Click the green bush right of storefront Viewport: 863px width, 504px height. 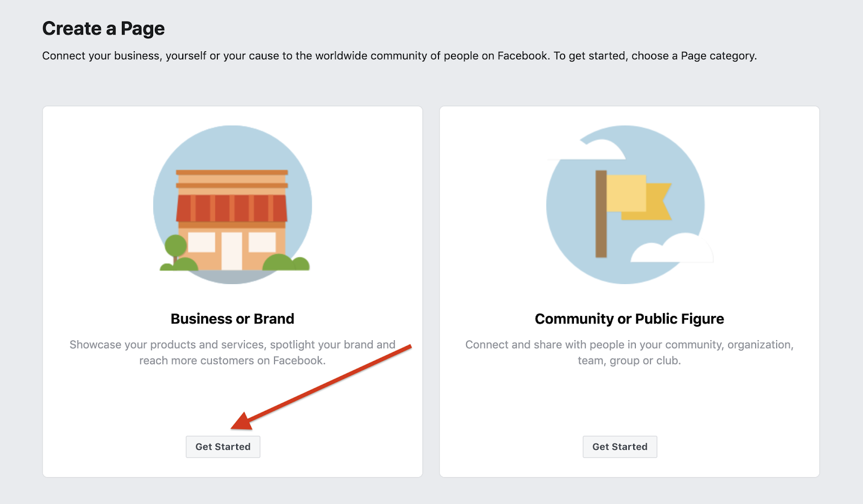point(286,263)
